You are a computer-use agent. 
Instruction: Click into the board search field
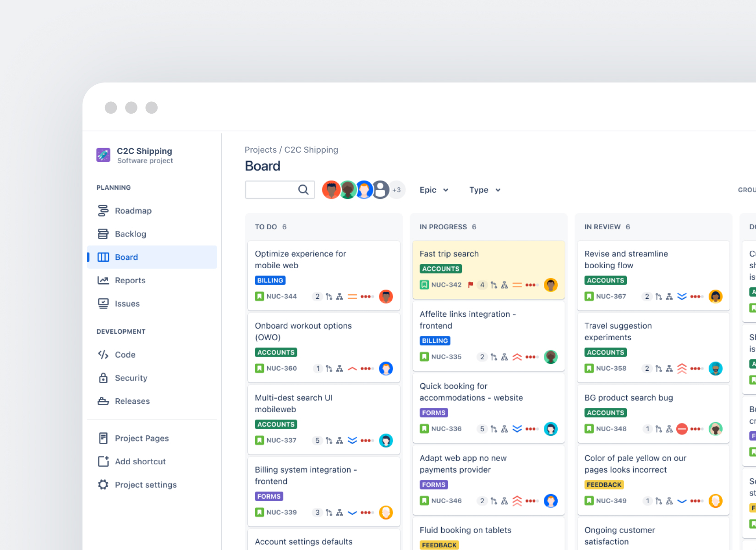click(x=271, y=190)
